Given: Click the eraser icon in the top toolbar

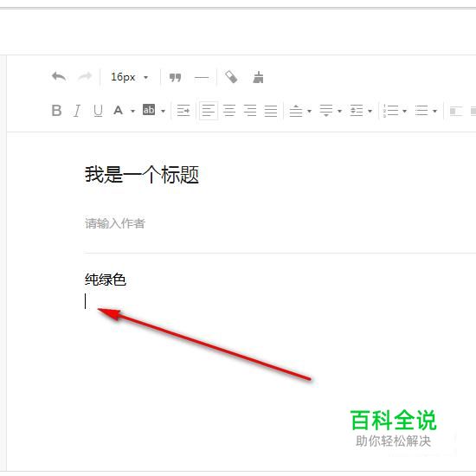Looking at the screenshot, I should [x=231, y=77].
